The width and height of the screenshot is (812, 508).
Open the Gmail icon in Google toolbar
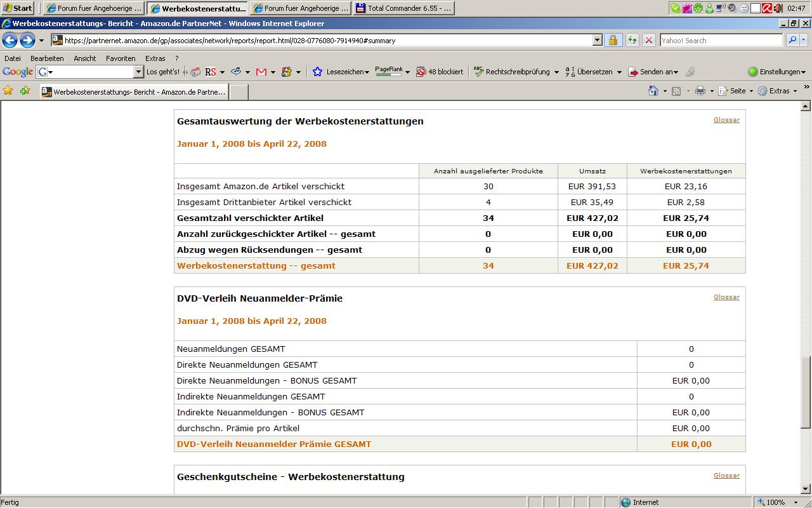click(x=261, y=72)
